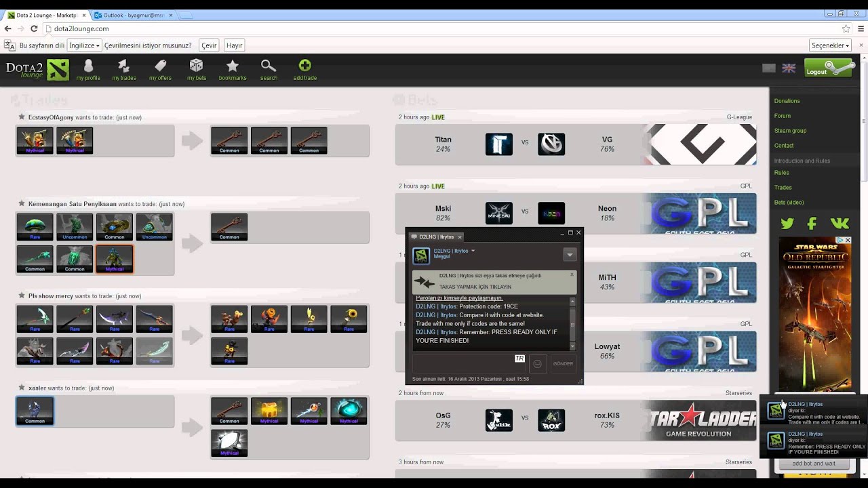
Task: Open the Twitter icon in sidebar
Action: [787, 223]
